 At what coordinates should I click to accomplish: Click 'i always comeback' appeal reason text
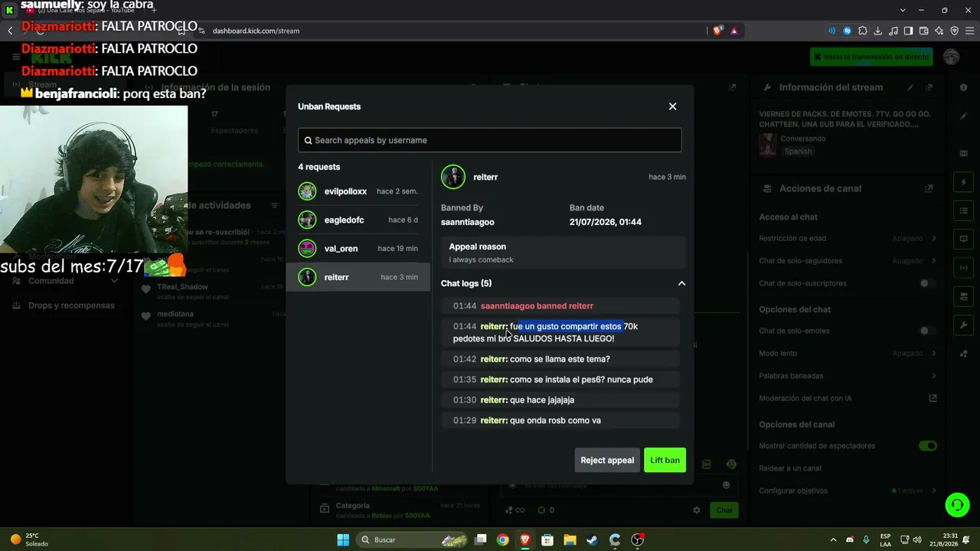pyautogui.click(x=481, y=259)
